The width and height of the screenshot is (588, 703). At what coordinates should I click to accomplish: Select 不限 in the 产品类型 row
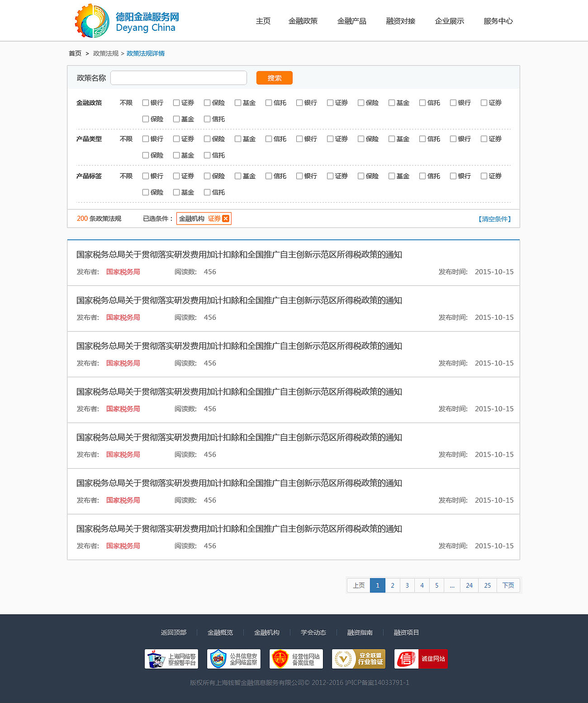(126, 139)
